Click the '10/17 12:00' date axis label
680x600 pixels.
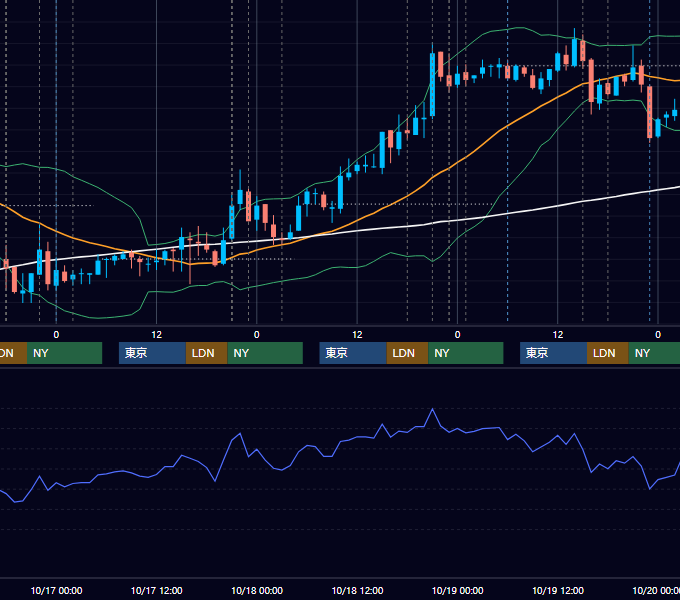157,590
